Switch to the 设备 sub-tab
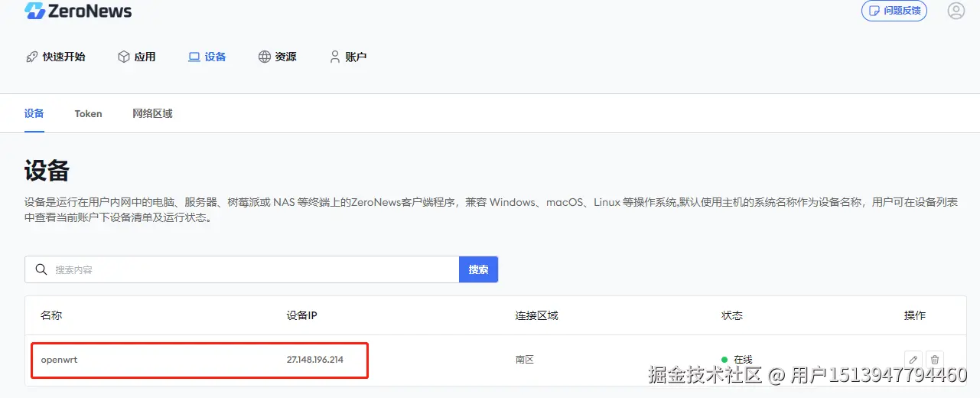Screen dimensions: 980x398 point(34,113)
